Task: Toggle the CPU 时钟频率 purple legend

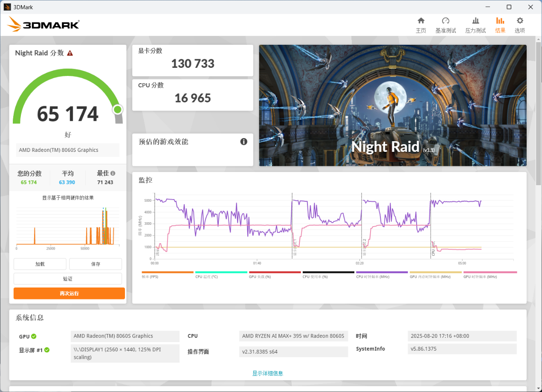Action: pos(382,272)
